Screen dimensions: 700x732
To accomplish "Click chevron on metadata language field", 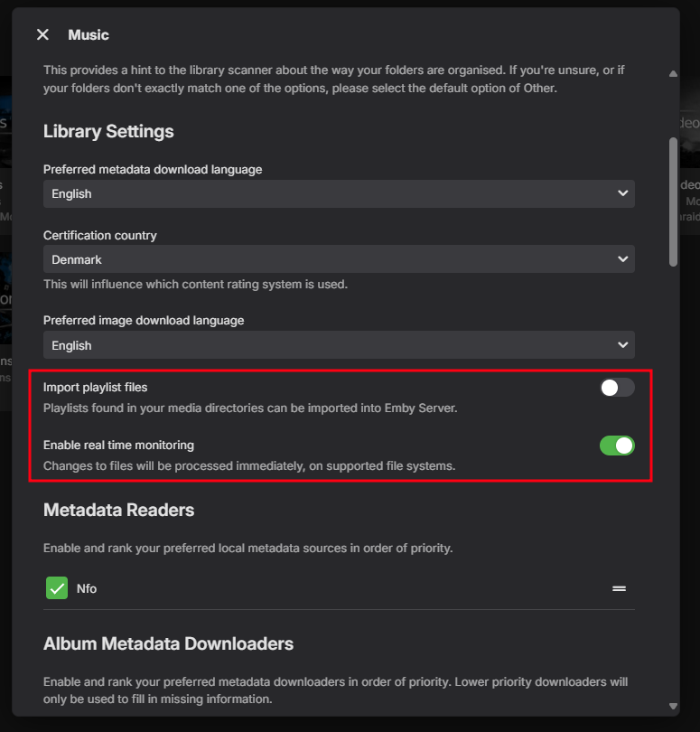I will 622,193.
